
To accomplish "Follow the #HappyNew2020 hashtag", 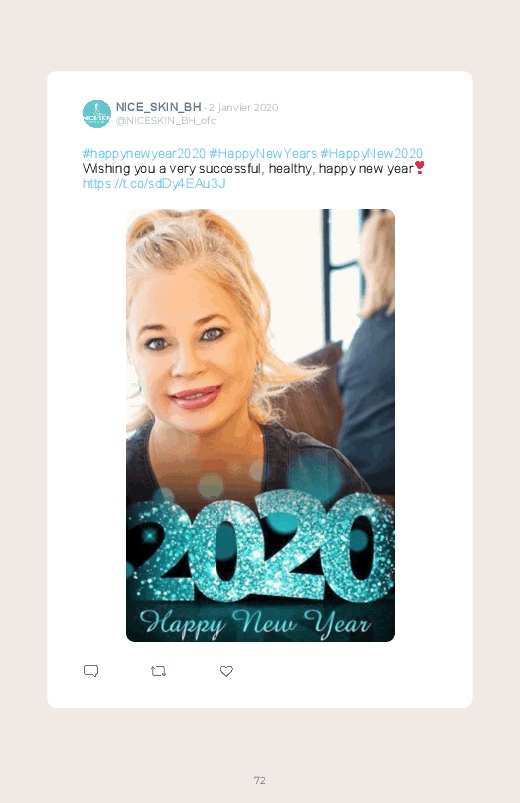I will 372,154.
